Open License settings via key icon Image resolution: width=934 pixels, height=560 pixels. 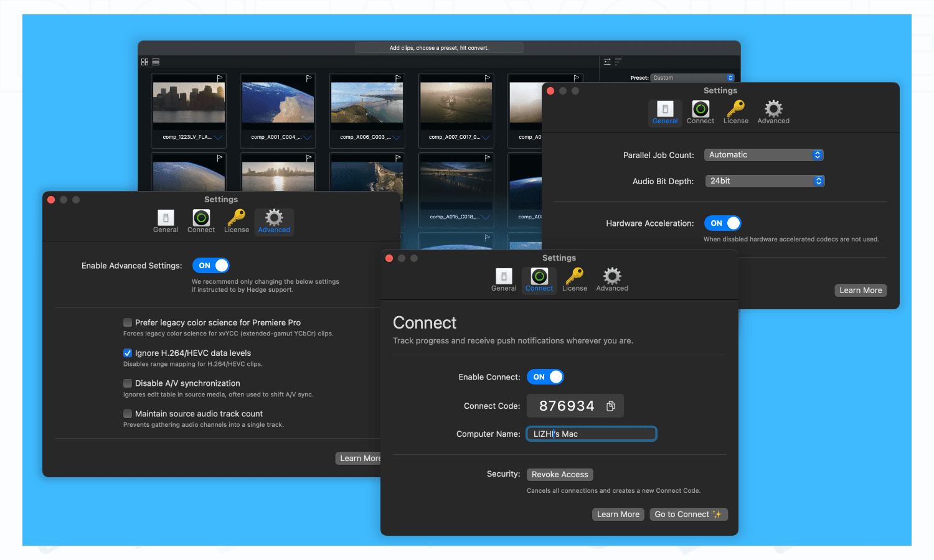point(575,278)
